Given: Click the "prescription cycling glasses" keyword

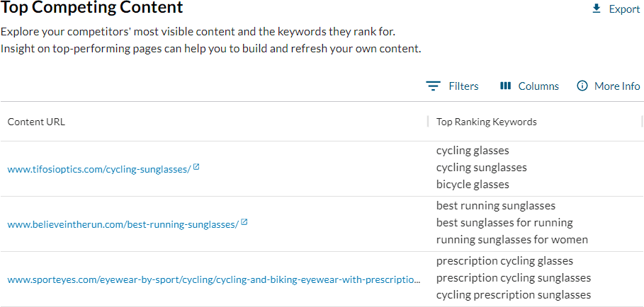Looking at the screenshot, I should pyautogui.click(x=504, y=261).
